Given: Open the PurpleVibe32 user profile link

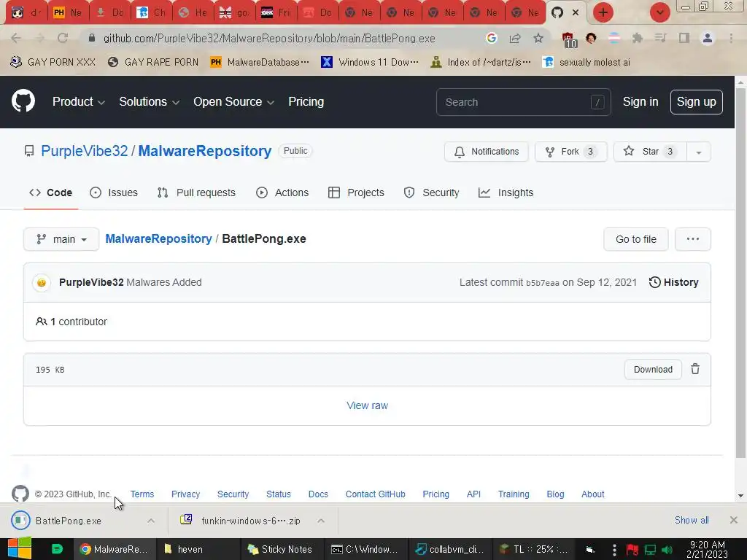Looking at the screenshot, I should [85, 151].
